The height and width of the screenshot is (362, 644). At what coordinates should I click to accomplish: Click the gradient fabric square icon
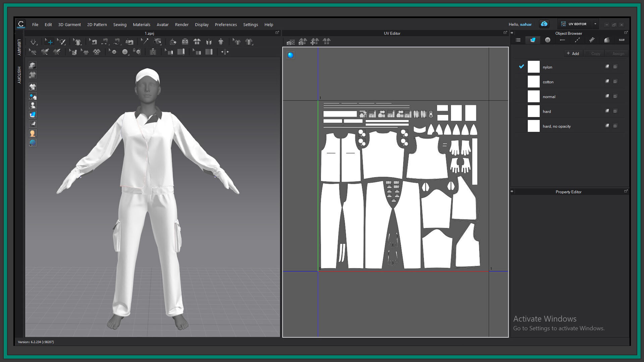point(209,52)
